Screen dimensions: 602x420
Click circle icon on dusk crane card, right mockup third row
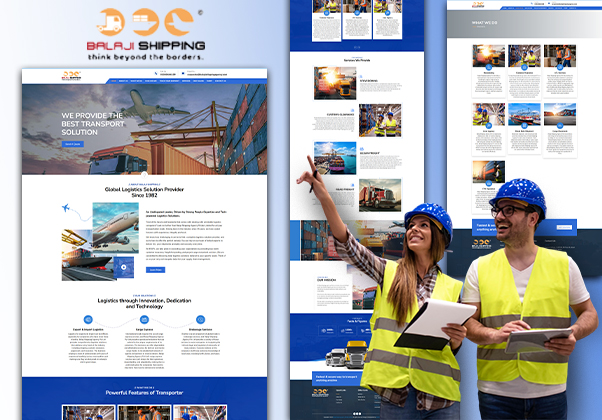click(489, 183)
